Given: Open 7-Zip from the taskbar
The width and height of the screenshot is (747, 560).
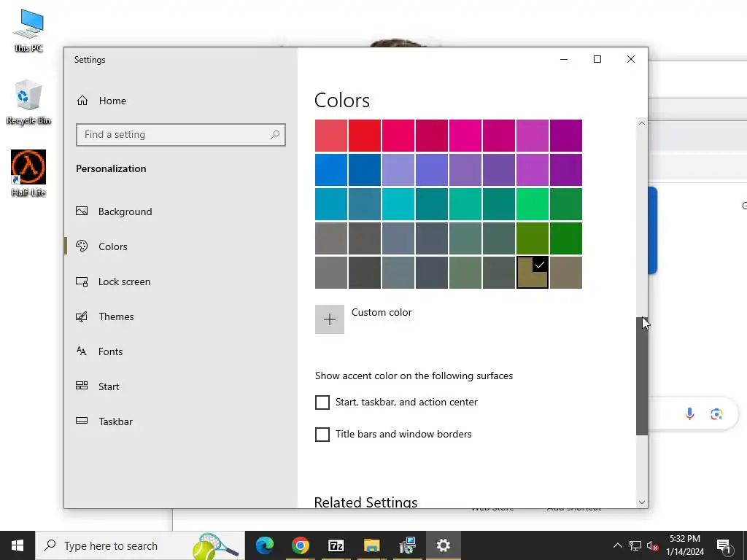Looking at the screenshot, I should tap(336, 545).
